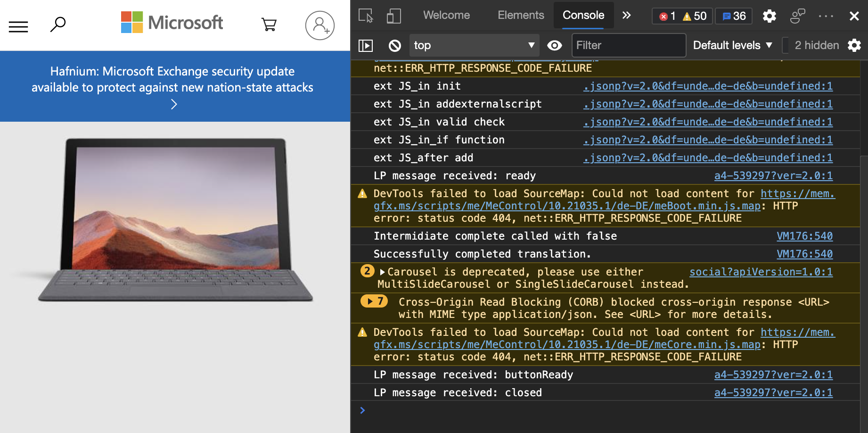Click the 2 repeat count badge
Image resolution: width=868 pixels, height=433 pixels.
point(367,271)
